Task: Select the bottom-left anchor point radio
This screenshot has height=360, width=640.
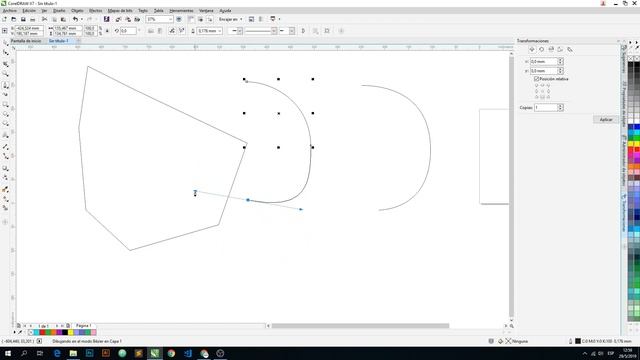Action: tap(536, 97)
